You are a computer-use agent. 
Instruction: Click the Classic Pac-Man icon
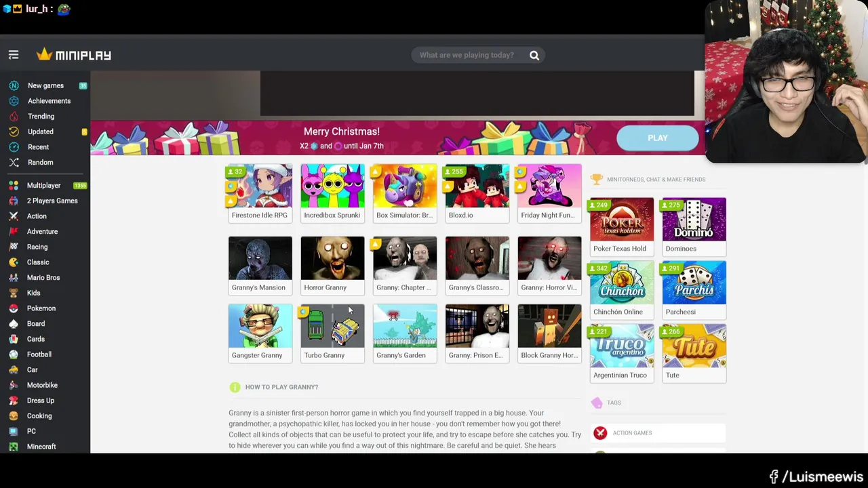pyautogui.click(x=14, y=262)
